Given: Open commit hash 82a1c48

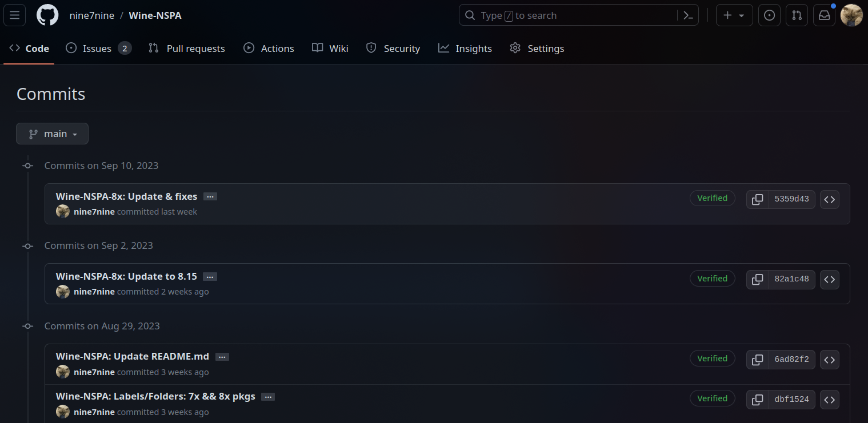Looking at the screenshot, I should coord(791,279).
